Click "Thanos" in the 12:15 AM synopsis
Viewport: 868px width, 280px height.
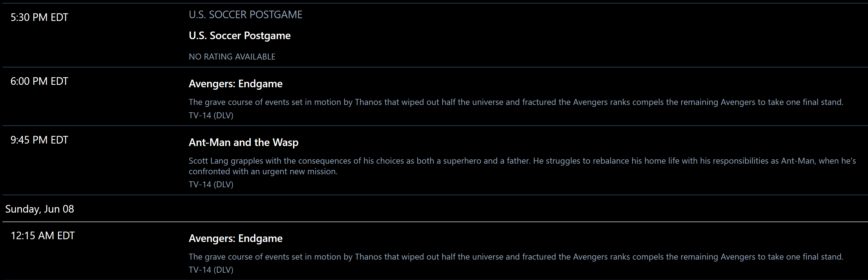[x=368, y=257]
